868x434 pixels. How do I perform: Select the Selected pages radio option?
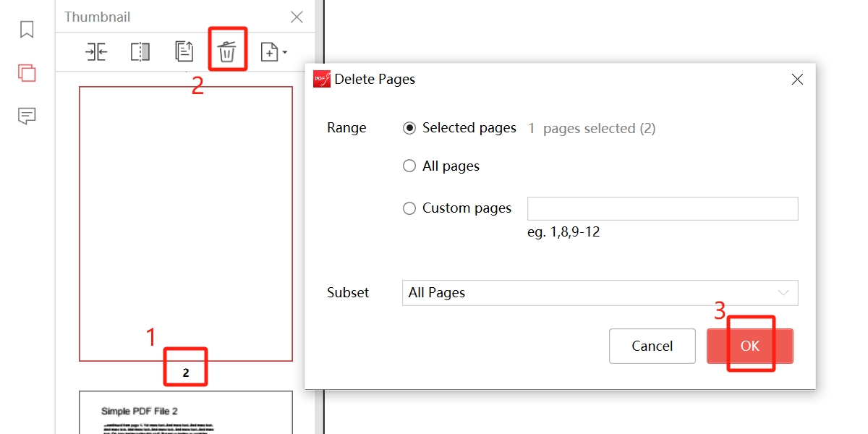[409, 128]
